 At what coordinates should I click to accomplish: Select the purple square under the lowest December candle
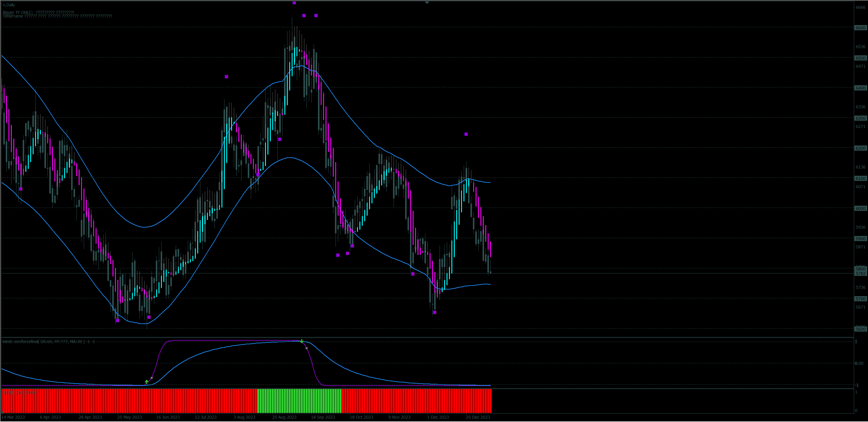[x=435, y=312]
